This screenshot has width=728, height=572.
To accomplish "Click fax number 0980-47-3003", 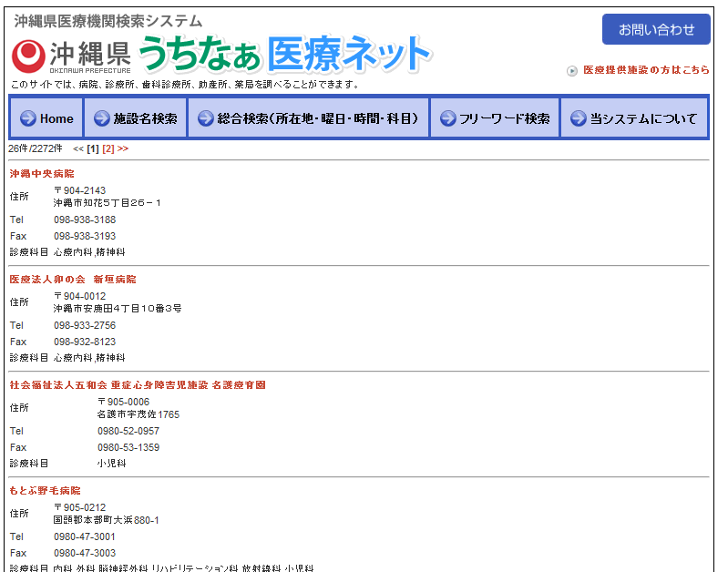I will pyautogui.click(x=85, y=553).
